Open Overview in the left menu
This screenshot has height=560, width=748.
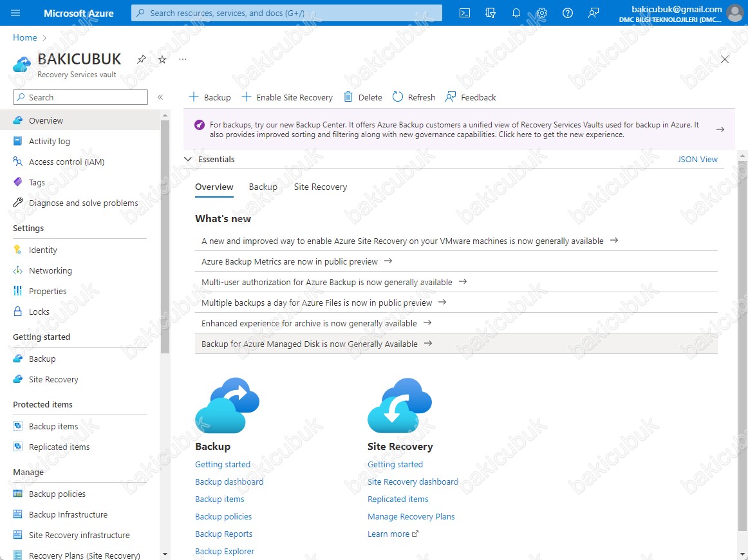coord(80,120)
